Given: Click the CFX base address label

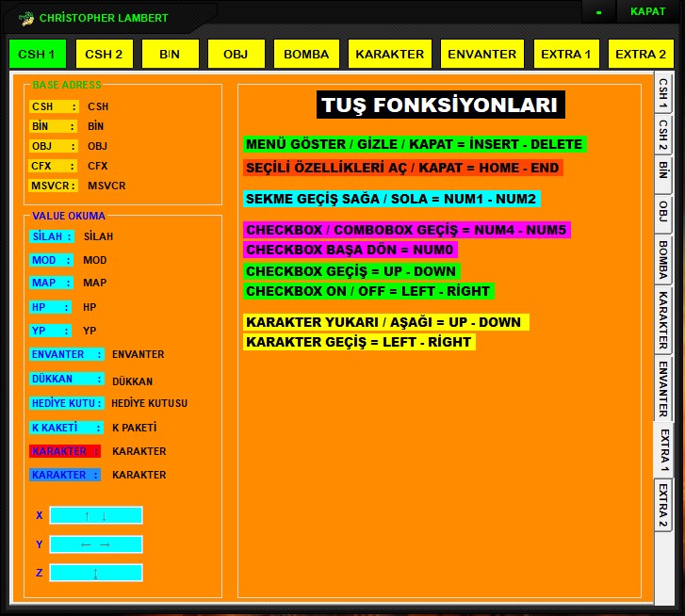Looking at the screenshot, I should point(53,166).
